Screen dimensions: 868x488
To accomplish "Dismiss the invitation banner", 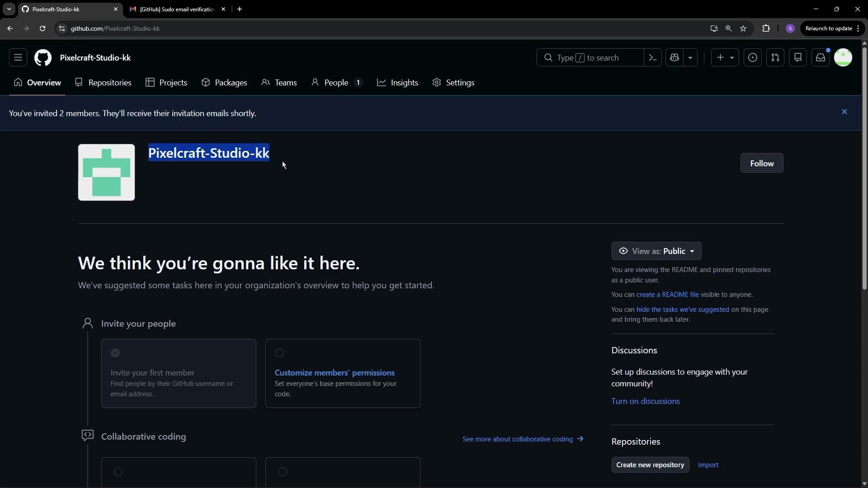I will pyautogui.click(x=844, y=112).
